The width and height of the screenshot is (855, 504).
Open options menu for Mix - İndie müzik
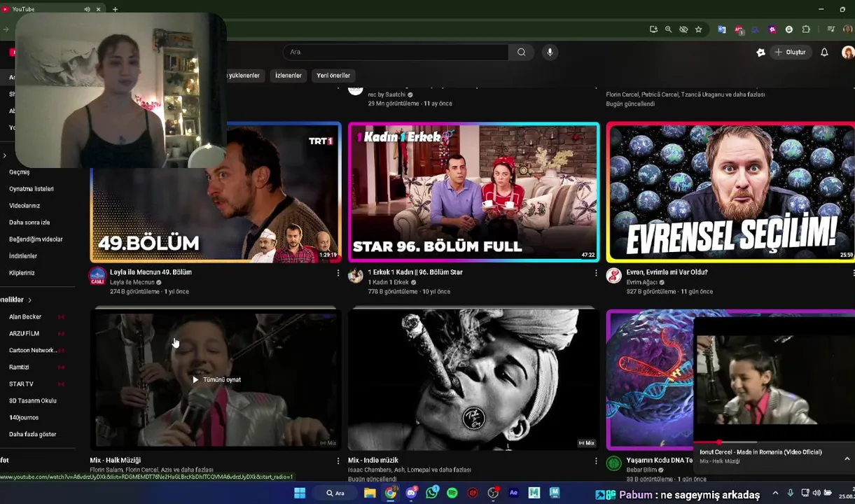596,461
